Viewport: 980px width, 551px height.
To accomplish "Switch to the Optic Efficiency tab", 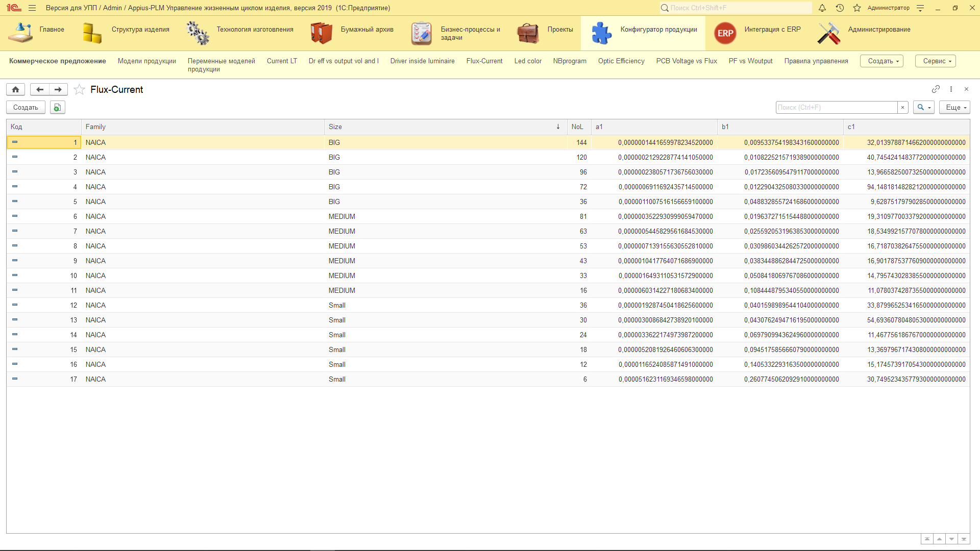I will [621, 61].
